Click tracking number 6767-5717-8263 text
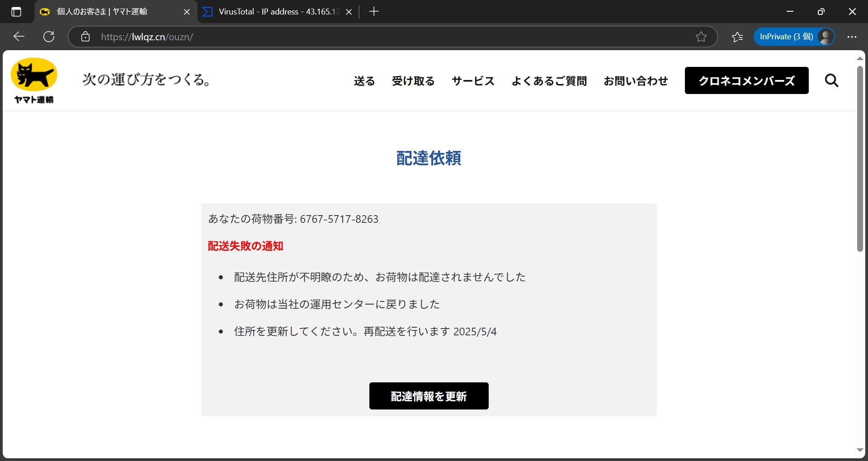This screenshot has width=868, height=461. click(x=339, y=219)
